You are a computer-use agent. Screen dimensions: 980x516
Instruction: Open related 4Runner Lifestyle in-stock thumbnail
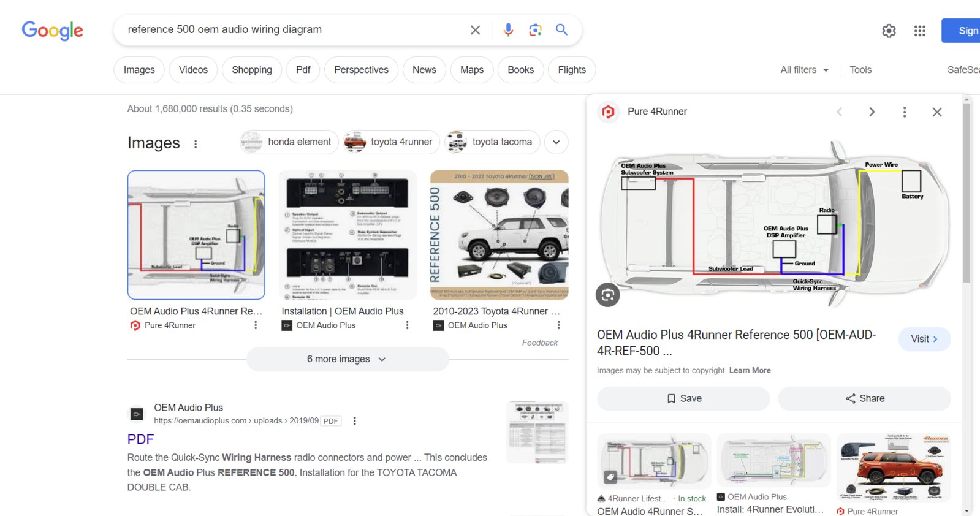click(654, 460)
